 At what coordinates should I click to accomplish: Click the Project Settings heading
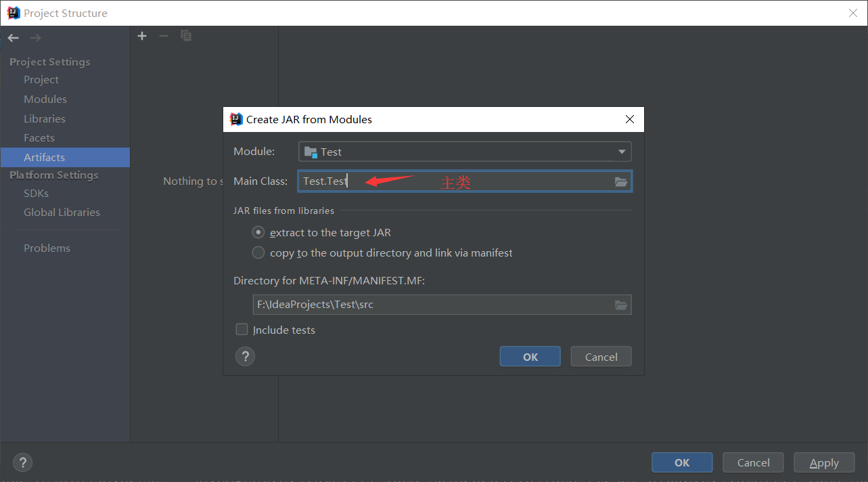pos(50,62)
